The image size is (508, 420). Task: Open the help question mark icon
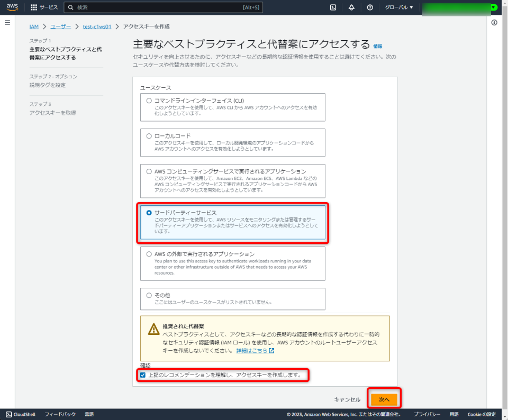pyautogui.click(x=369, y=7)
